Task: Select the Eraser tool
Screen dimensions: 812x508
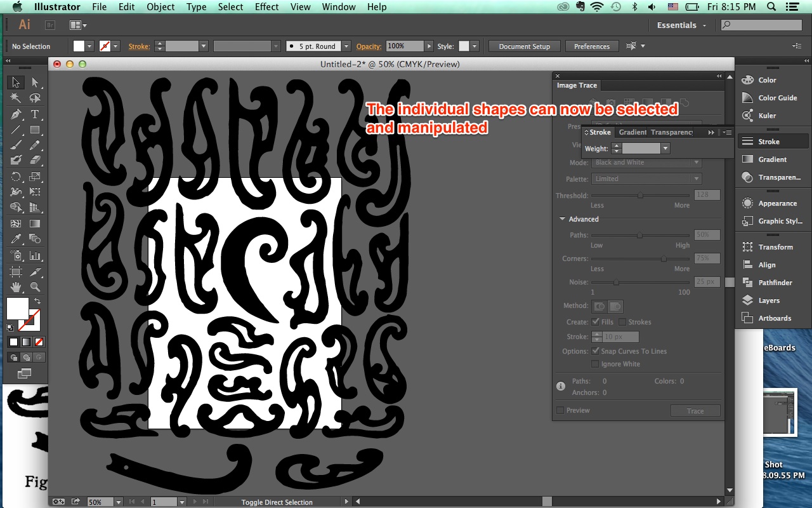Action: point(35,161)
